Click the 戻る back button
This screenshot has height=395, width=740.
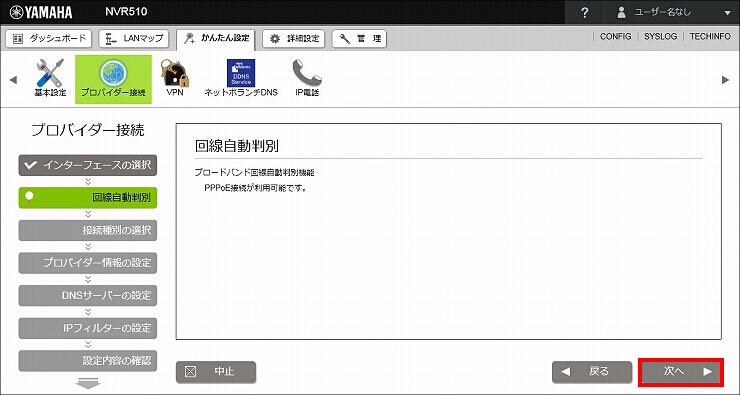coord(592,372)
